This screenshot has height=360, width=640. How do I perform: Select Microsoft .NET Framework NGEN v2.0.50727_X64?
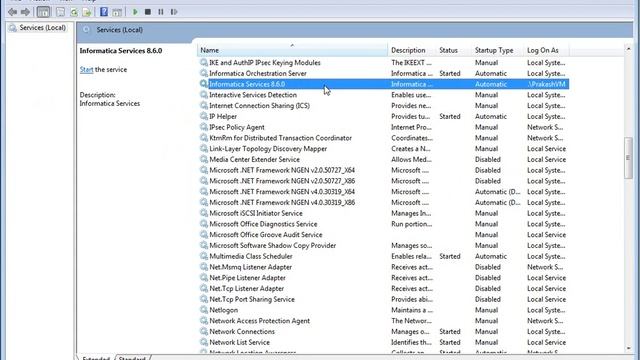282,170
